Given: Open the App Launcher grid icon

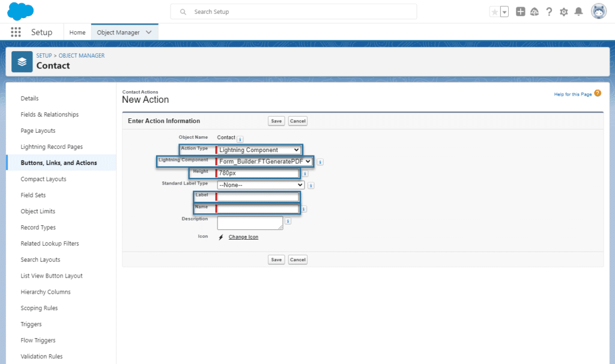Looking at the screenshot, I should [x=16, y=32].
